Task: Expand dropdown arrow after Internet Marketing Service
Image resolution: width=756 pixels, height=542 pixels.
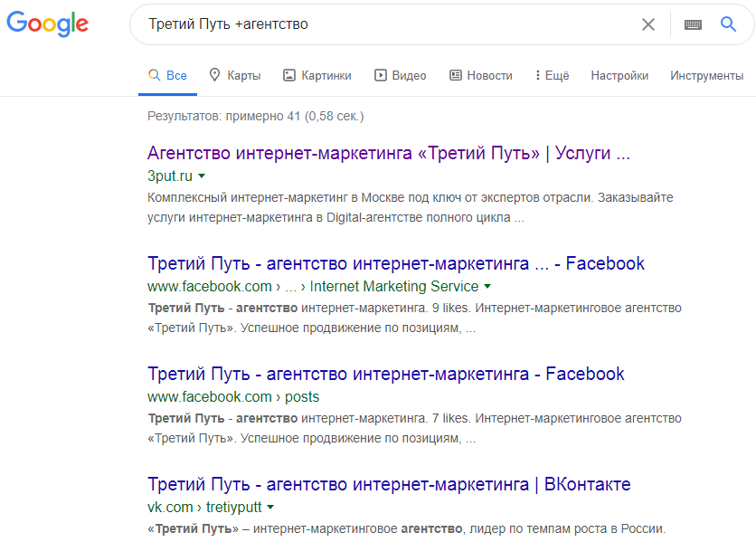Action: click(487, 286)
